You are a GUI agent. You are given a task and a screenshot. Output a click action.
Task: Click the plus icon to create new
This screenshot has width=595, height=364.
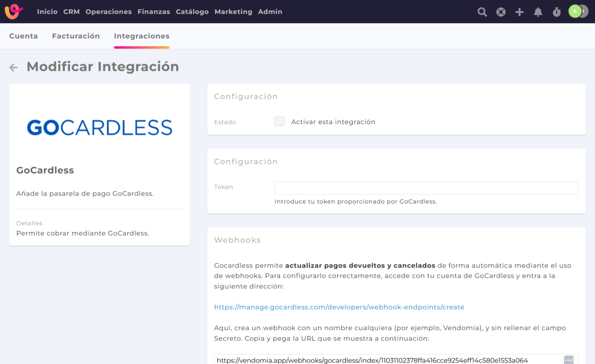[519, 12]
